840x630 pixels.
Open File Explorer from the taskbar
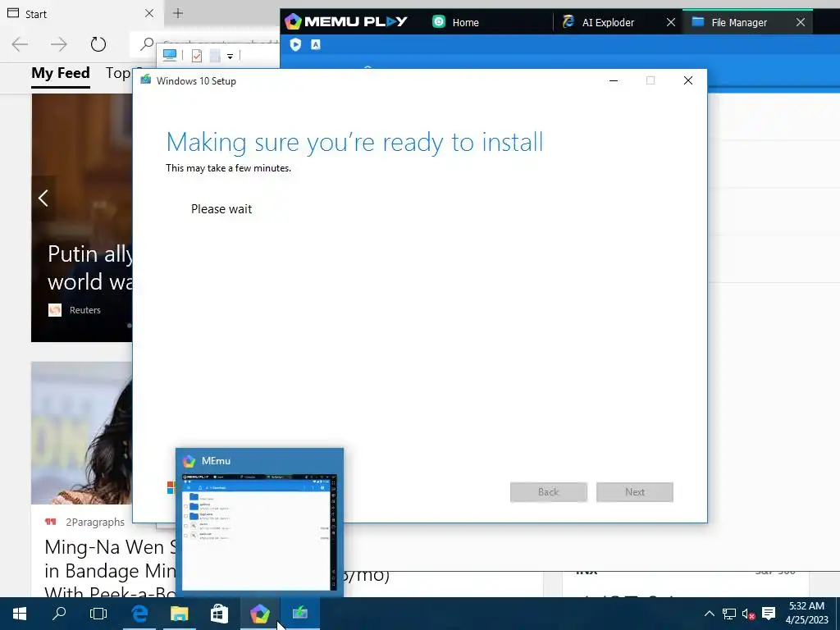(x=180, y=614)
